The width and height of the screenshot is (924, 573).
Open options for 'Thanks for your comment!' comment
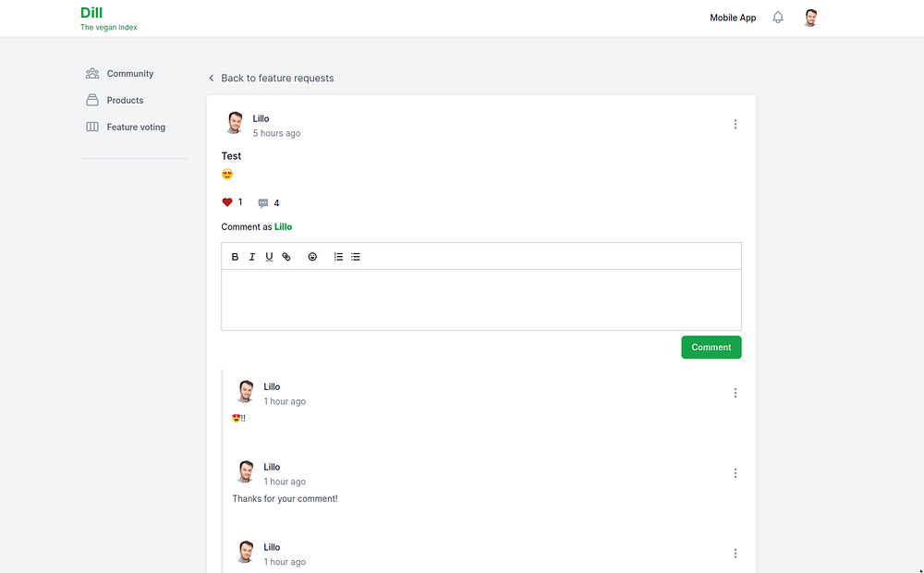(736, 473)
